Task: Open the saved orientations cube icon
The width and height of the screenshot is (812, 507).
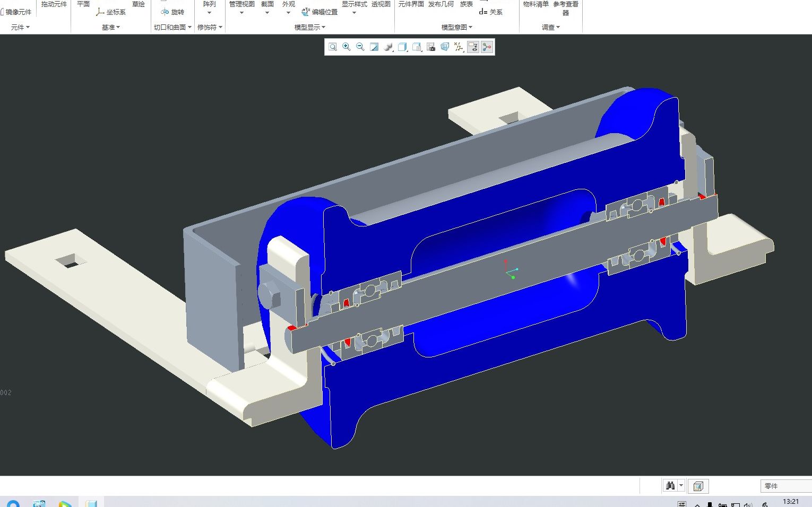Action: point(403,47)
